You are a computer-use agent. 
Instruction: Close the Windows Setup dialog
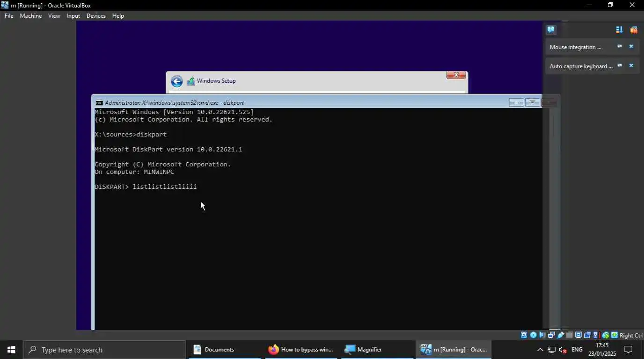456,75
